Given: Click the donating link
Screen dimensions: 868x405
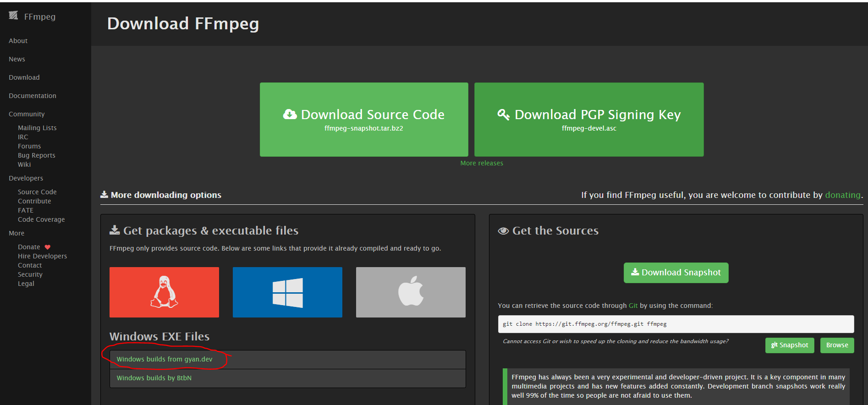Looking at the screenshot, I should (x=842, y=195).
